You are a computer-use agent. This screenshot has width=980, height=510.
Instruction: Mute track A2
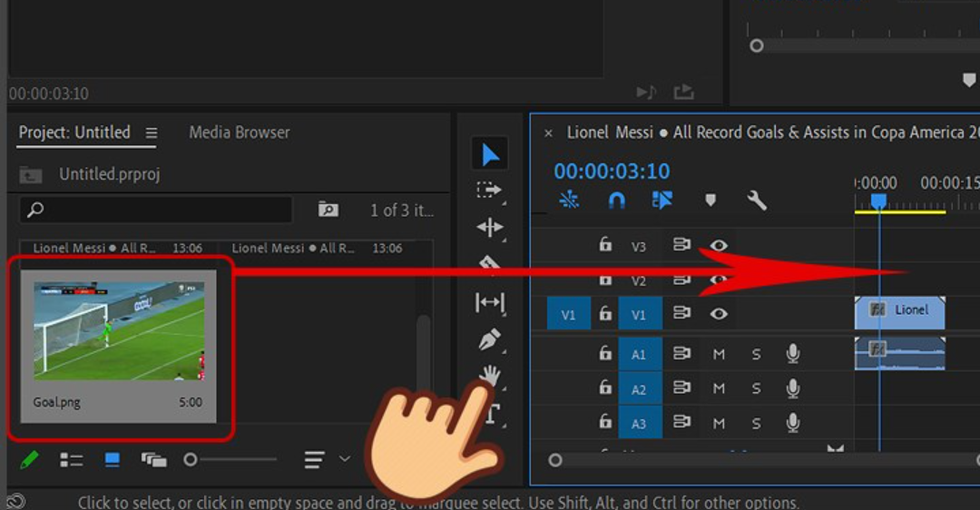719,388
